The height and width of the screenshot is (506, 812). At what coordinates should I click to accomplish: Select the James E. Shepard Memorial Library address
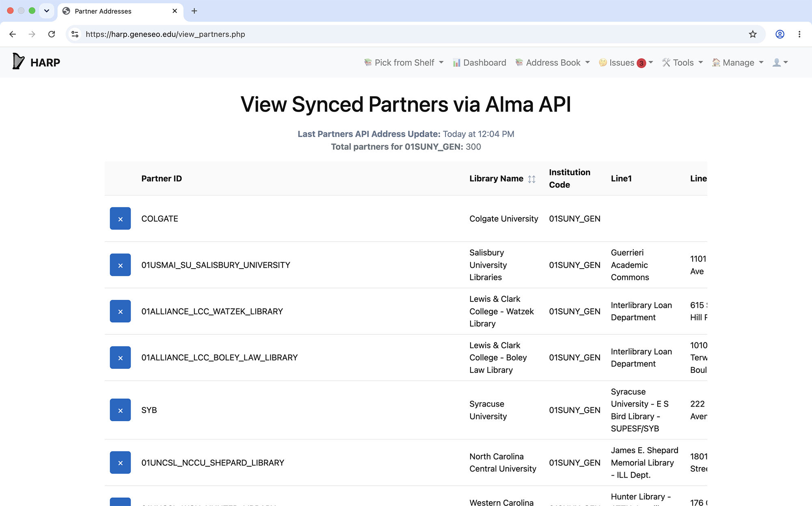coord(644,463)
